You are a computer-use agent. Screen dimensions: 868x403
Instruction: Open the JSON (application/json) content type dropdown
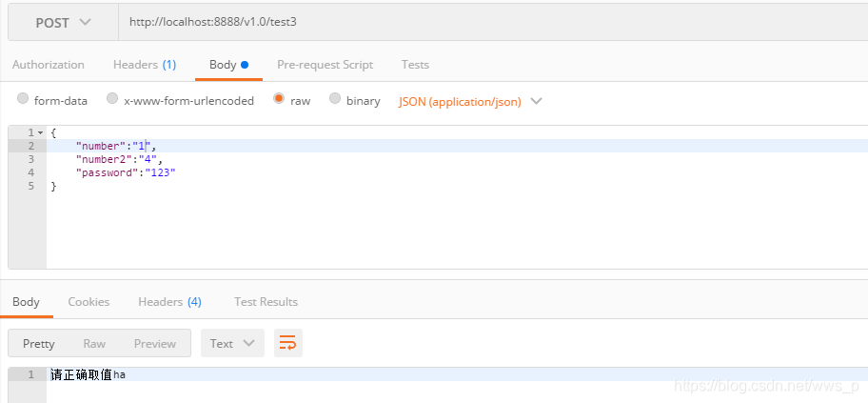coord(470,101)
